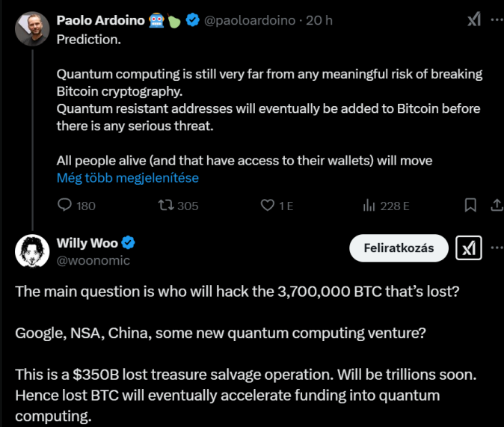
Task: Expand post with "Még több megjelenítése"
Action: pos(127,178)
